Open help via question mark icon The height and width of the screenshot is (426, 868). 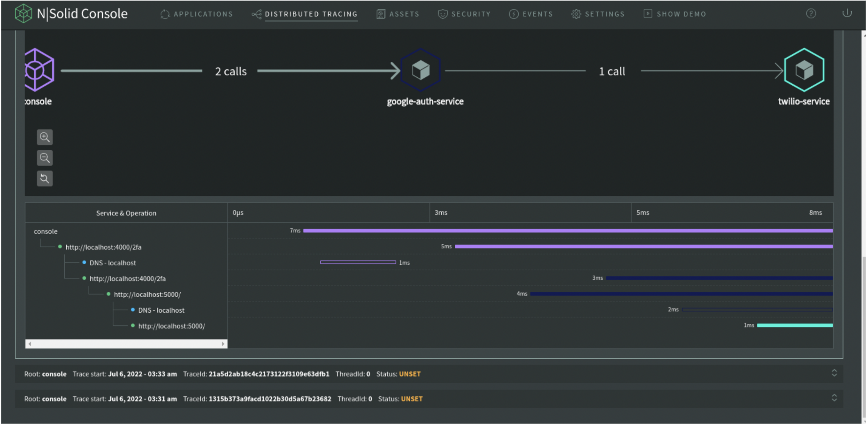pyautogui.click(x=811, y=14)
